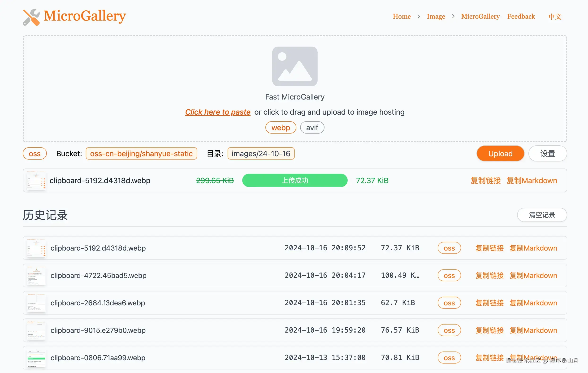Click the green 上传成功 progress bar
The width and height of the screenshot is (588, 373).
pyautogui.click(x=295, y=181)
